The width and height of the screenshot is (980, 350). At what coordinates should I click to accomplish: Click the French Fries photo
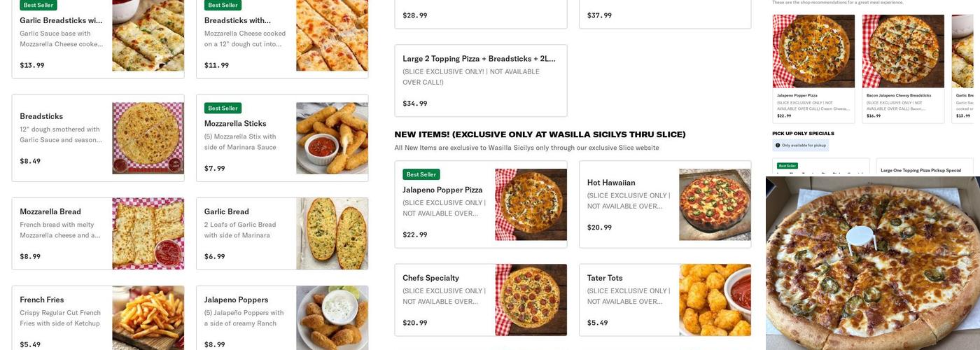coord(148,317)
